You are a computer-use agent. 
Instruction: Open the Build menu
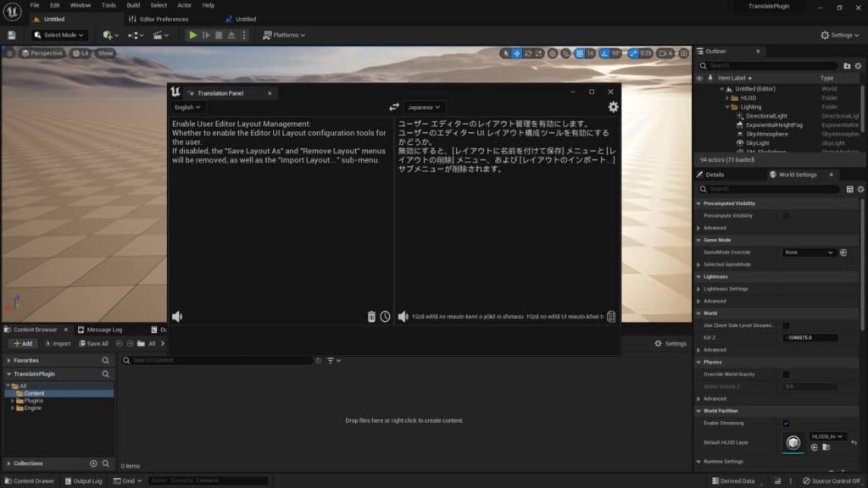click(133, 5)
